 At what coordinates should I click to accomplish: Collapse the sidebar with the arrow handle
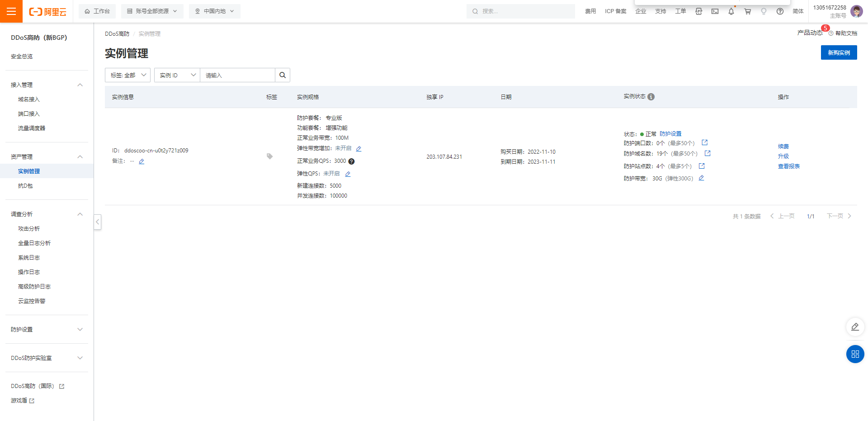97,222
